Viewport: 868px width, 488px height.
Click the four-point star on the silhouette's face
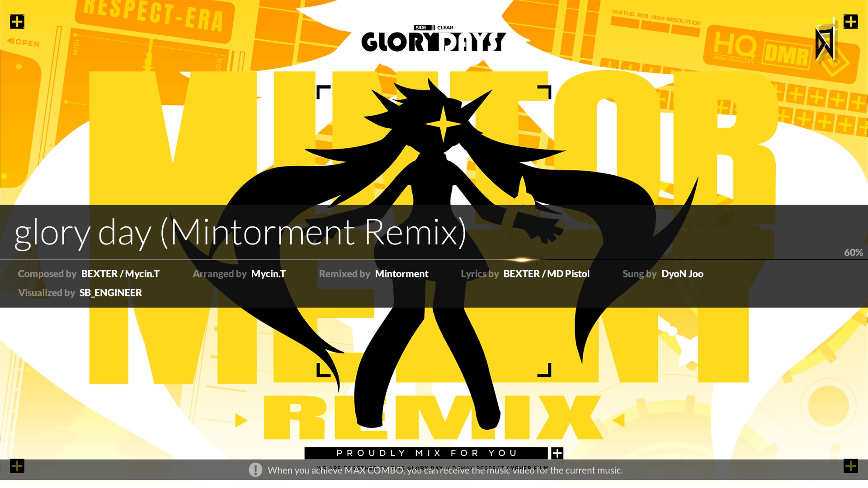point(443,124)
